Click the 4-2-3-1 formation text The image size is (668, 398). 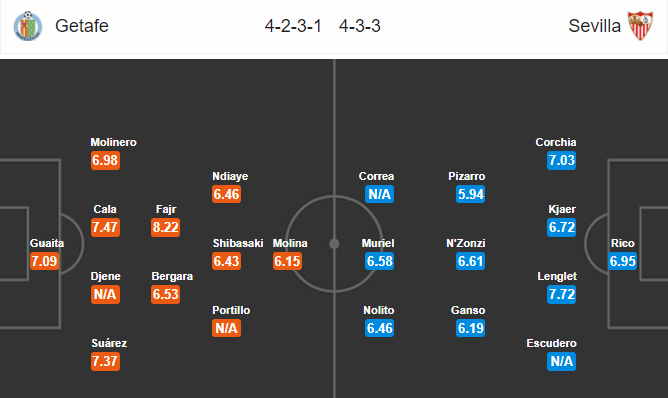pyautogui.click(x=293, y=26)
